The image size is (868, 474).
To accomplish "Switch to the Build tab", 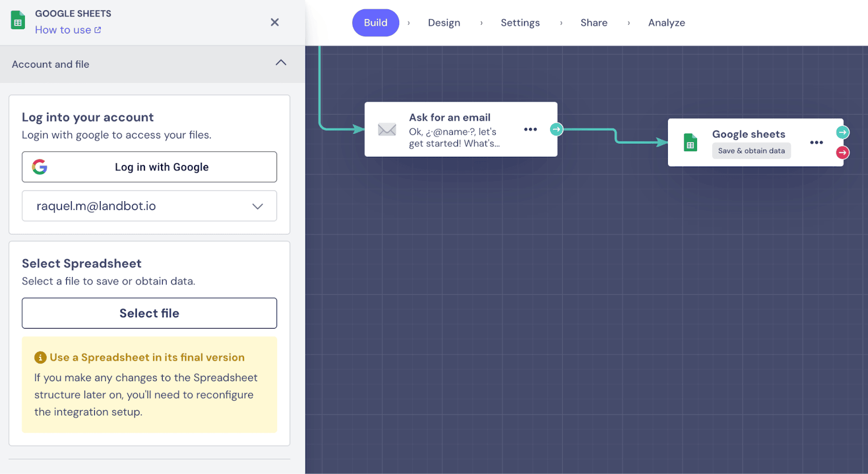I will [x=375, y=23].
